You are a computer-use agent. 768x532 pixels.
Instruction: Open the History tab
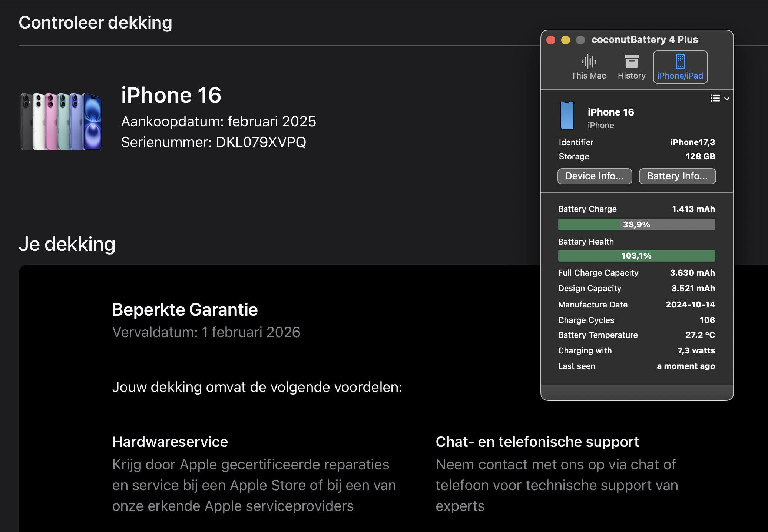click(632, 67)
